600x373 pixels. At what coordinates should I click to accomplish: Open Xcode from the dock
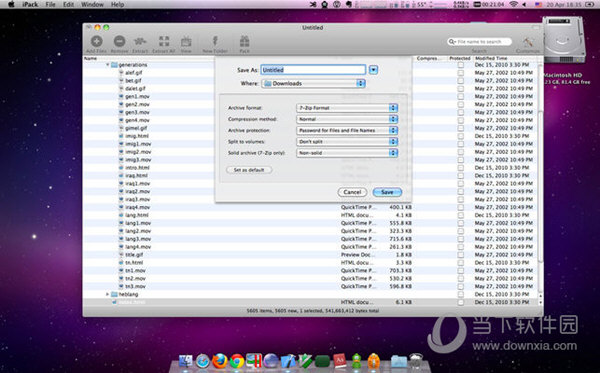coord(288,361)
